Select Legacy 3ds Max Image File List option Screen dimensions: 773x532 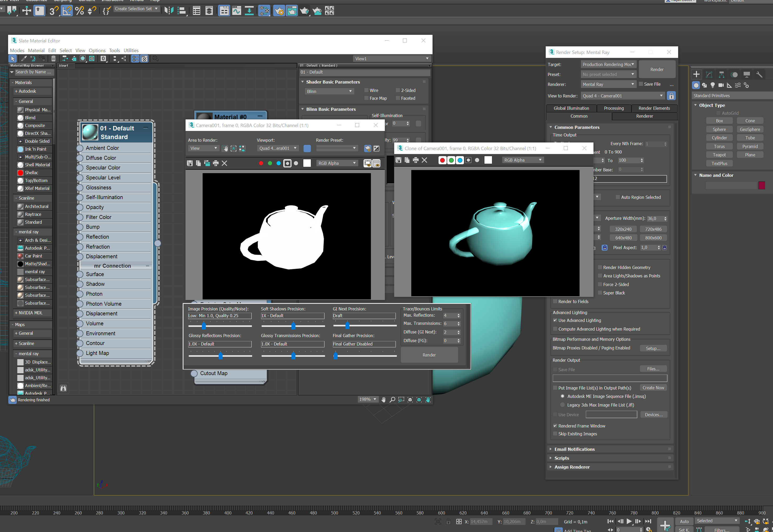[x=563, y=405]
